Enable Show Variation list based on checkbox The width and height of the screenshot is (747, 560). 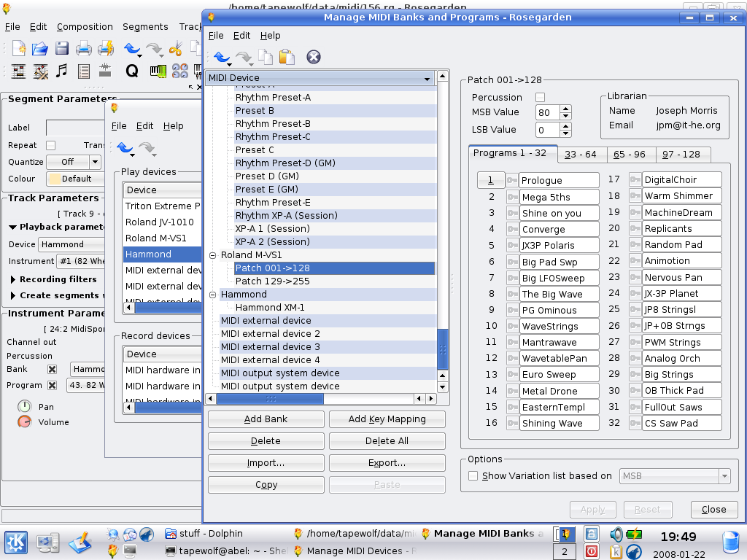point(473,475)
